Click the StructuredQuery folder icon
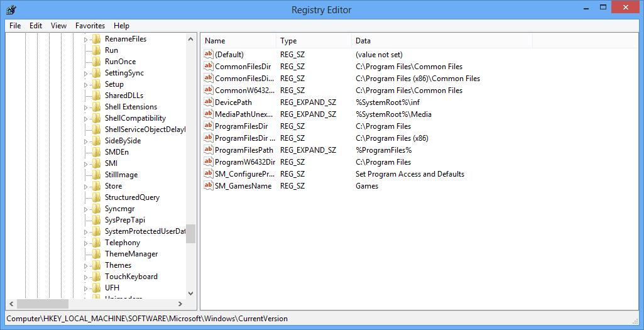644x330 pixels. 97,197
